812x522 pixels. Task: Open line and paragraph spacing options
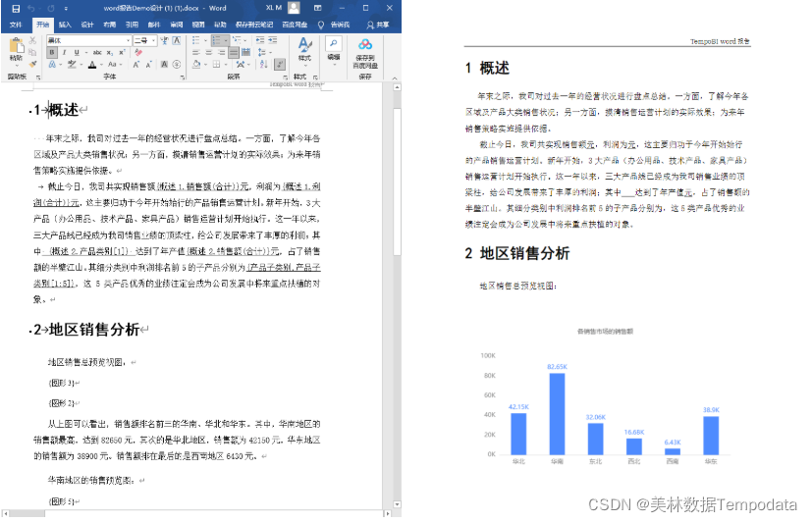(262, 52)
